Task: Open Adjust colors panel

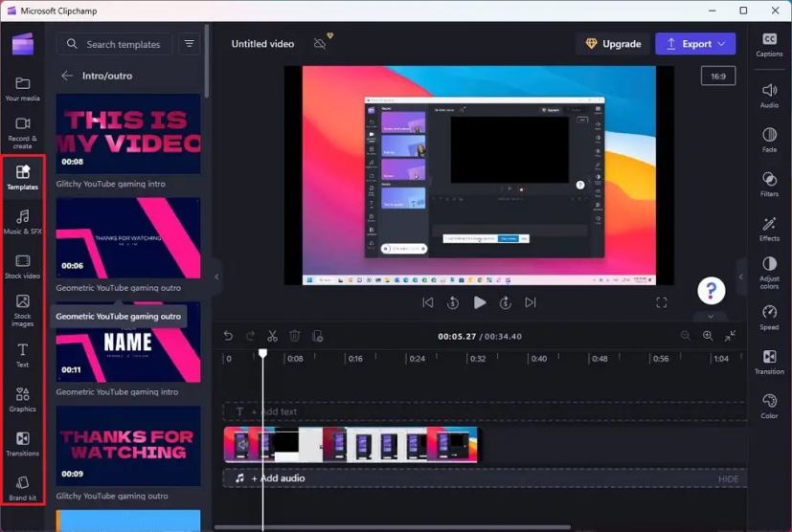Action: (x=769, y=273)
